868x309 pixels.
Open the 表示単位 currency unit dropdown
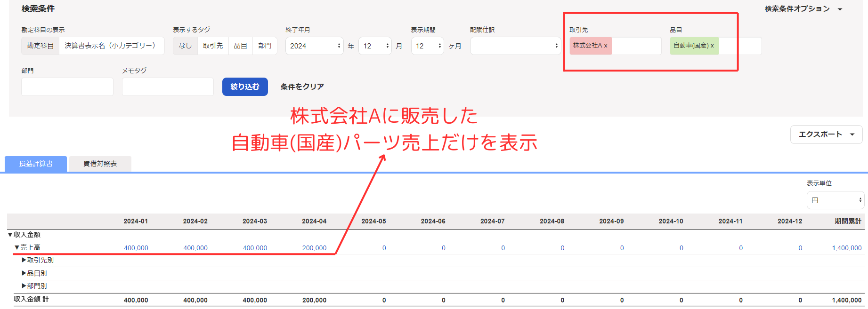(x=835, y=200)
